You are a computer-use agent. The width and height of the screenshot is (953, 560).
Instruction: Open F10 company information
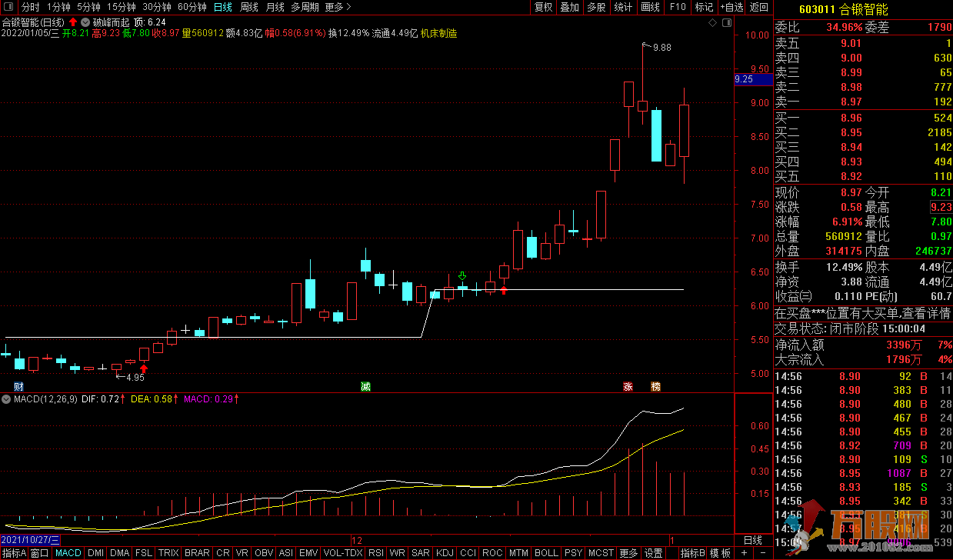click(677, 7)
